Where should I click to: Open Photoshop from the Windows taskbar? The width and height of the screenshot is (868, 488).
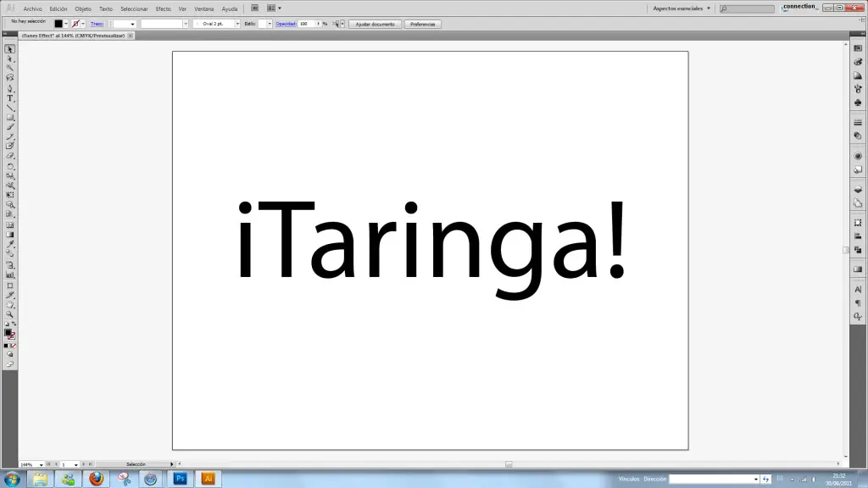click(180, 479)
